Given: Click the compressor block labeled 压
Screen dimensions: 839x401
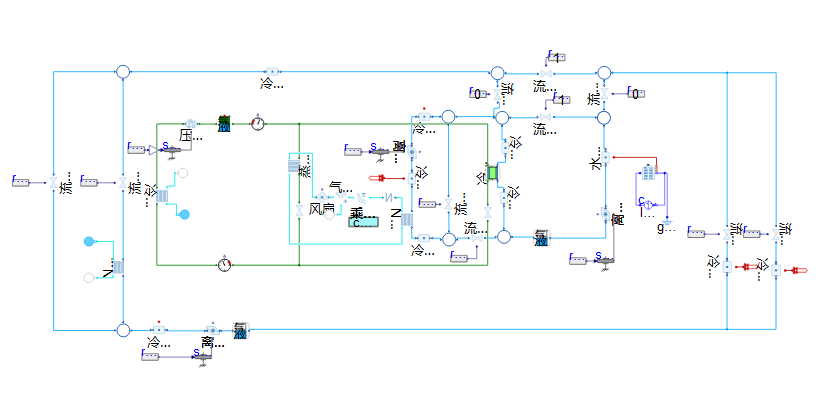Looking at the screenshot, I should tap(191, 123).
